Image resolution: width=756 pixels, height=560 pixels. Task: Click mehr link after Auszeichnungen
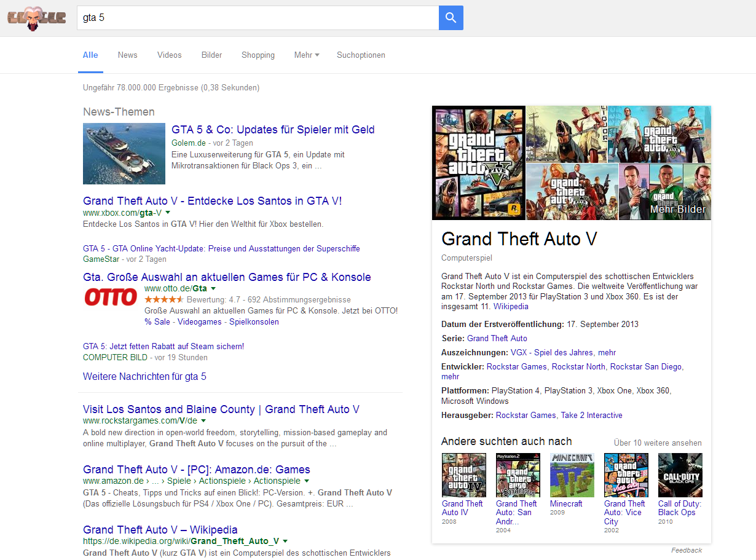pyautogui.click(x=607, y=352)
